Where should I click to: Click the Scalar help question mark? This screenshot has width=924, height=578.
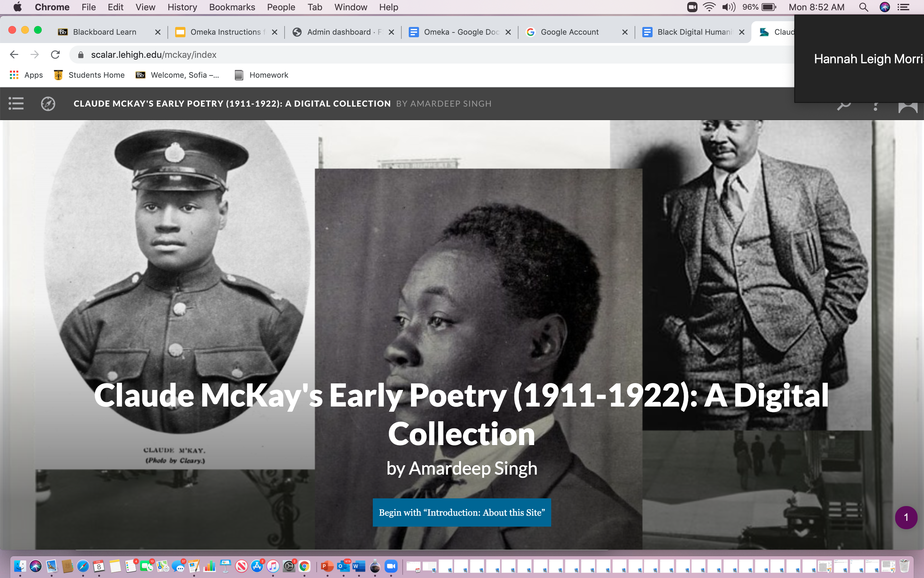[876, 107]
